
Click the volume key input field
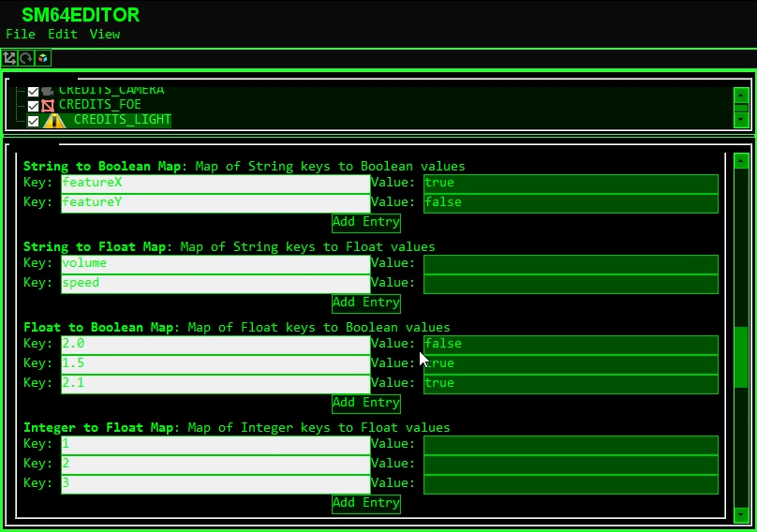215,264
